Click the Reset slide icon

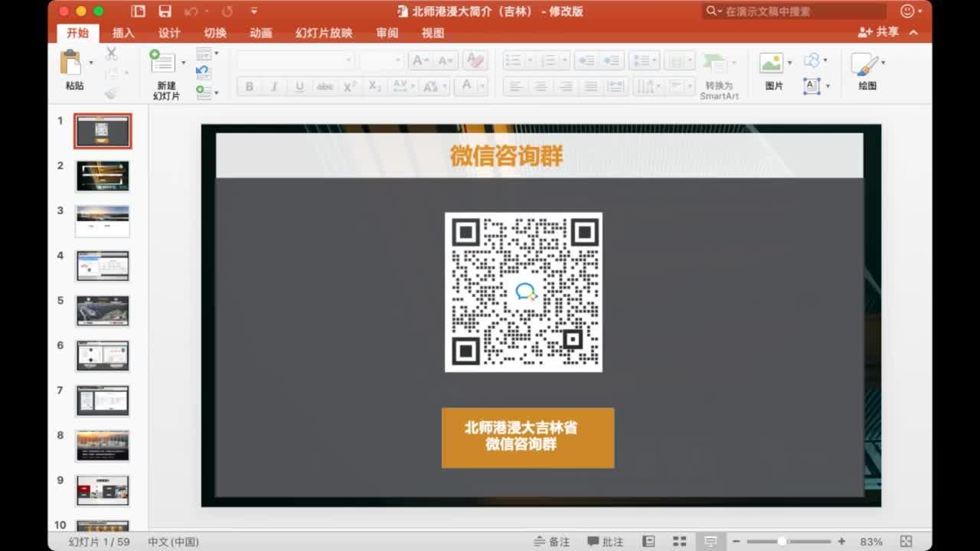(203, 73)
